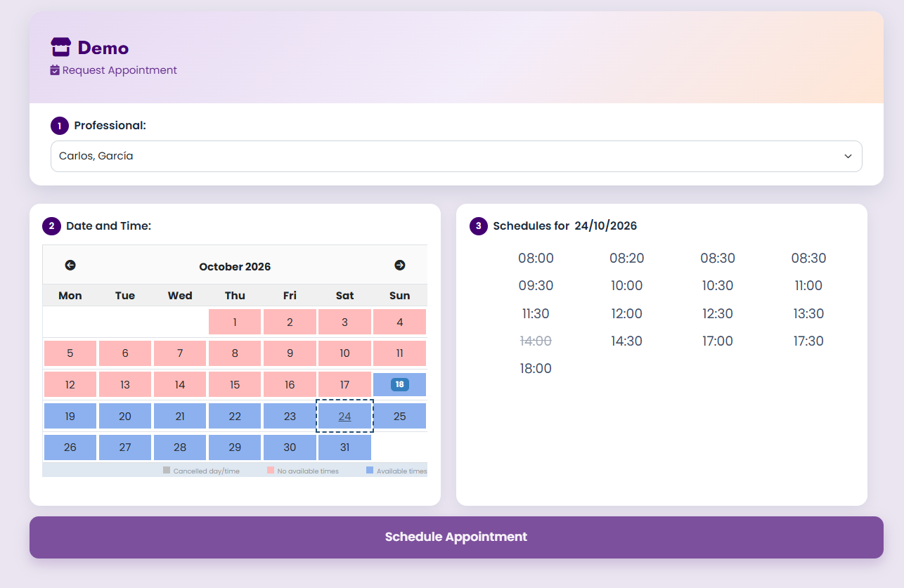Choose October 26 in the calendar
904x588 pixels.
click(x=70, y=447)
